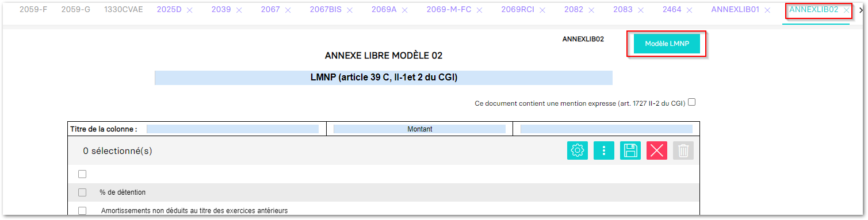Select the 'Amortissements non déduits' row checkbox
Image resolution: width=868 pixels, height=220 pixels.
pyautogui.click(x=82, y=211)
